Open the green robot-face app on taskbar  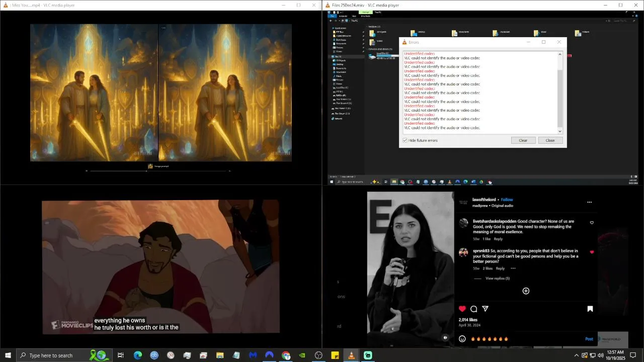(368, 355)
